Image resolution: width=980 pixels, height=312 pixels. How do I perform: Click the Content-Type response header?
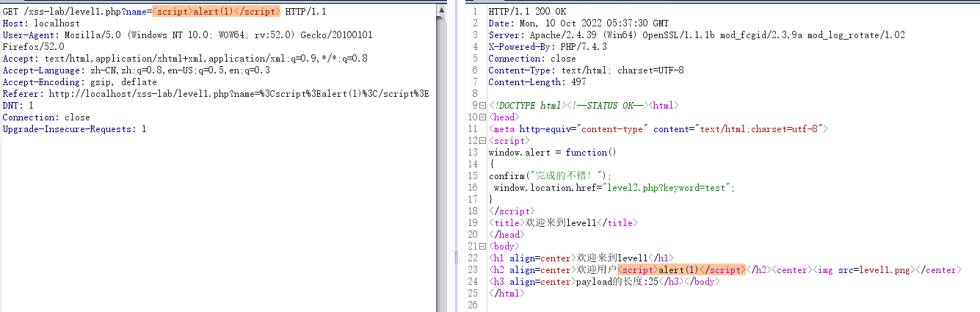click(x=586, y=70)
